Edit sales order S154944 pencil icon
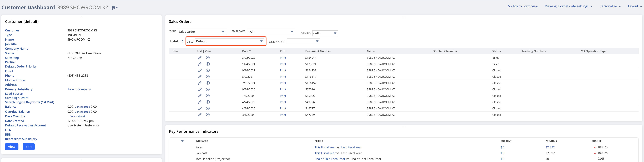Viewport: 644px width, 162px height. (200, 58)
